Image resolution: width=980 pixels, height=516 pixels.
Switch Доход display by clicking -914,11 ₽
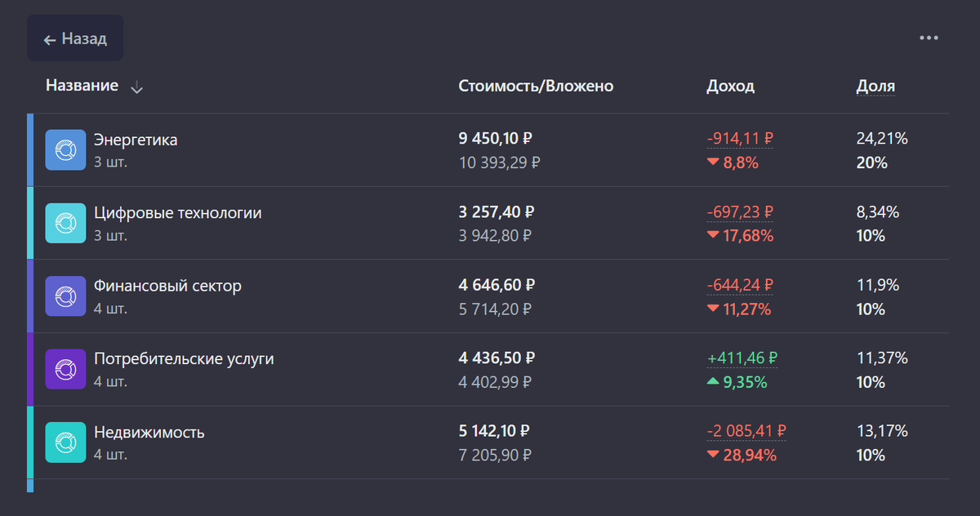pyautogui.click(x=740, y=138)
